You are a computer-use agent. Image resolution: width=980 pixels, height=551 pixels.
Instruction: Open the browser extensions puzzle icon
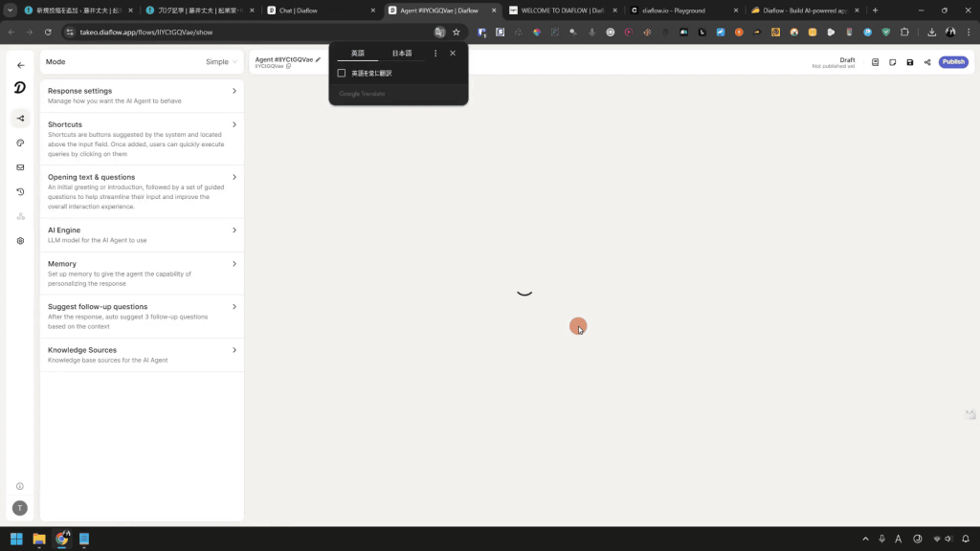tap(904, 32)
